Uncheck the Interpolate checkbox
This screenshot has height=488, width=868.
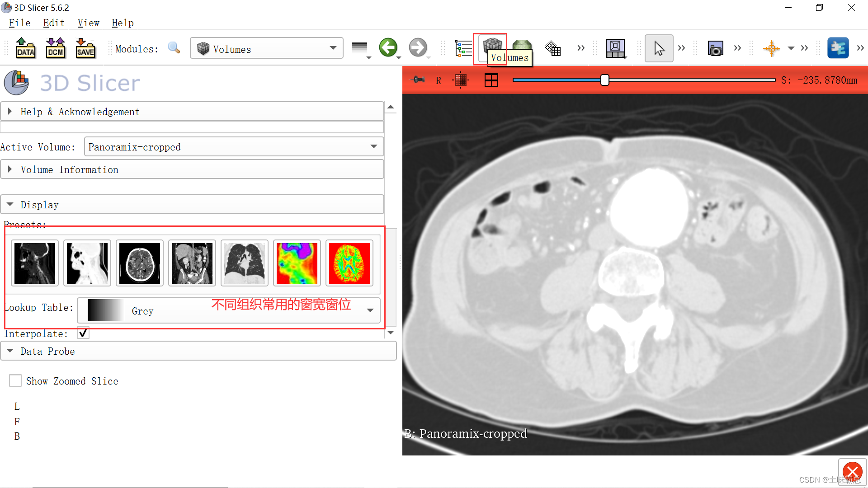[83, 333]
